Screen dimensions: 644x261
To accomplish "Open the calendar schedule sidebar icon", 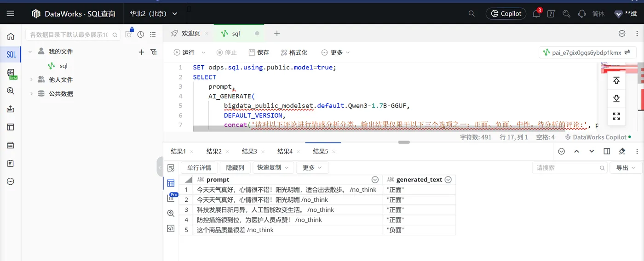I will [x=11, y=145].
